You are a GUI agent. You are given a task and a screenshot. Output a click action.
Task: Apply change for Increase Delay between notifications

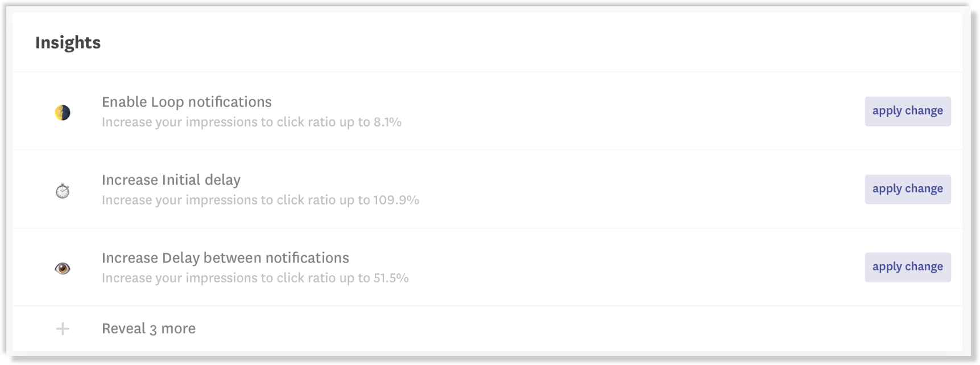[907, 266]
